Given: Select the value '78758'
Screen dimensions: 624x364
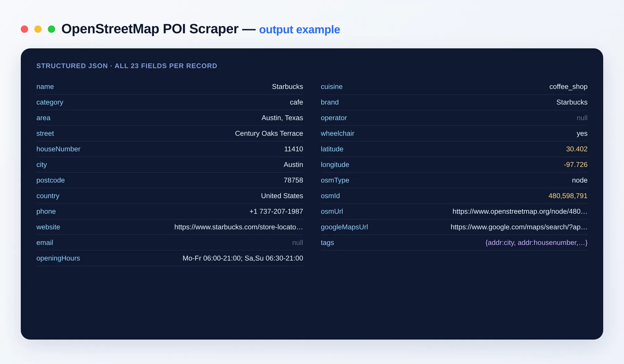Looking at the screenshot, I should (293, 180).
